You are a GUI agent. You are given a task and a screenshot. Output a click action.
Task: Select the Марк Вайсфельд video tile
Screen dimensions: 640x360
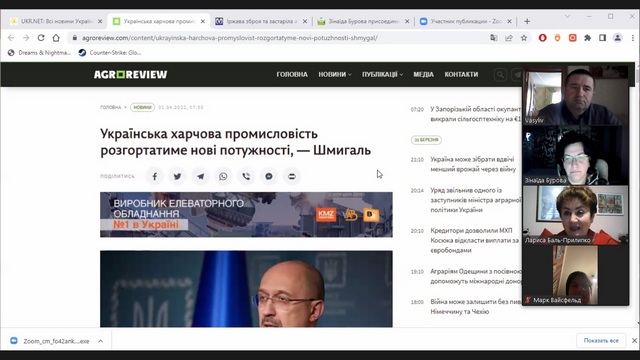pos(576,276)
